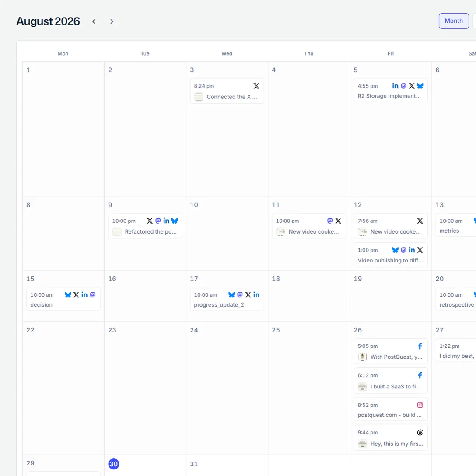The image size is (476, 476).
Task: Click X icon on decision post
Action: pyautogui.click(x=76, y=295)
